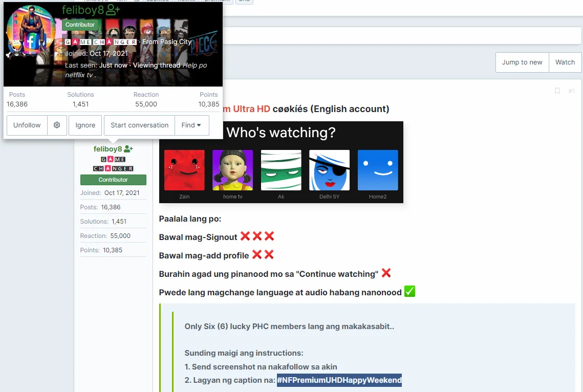Click the Watch button
583x392 pixels.
pos(565,62)
